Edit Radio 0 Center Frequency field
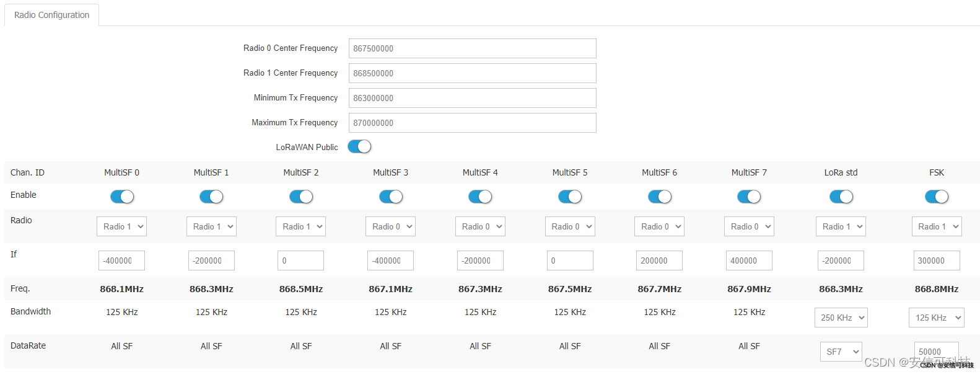 (472, 48)
